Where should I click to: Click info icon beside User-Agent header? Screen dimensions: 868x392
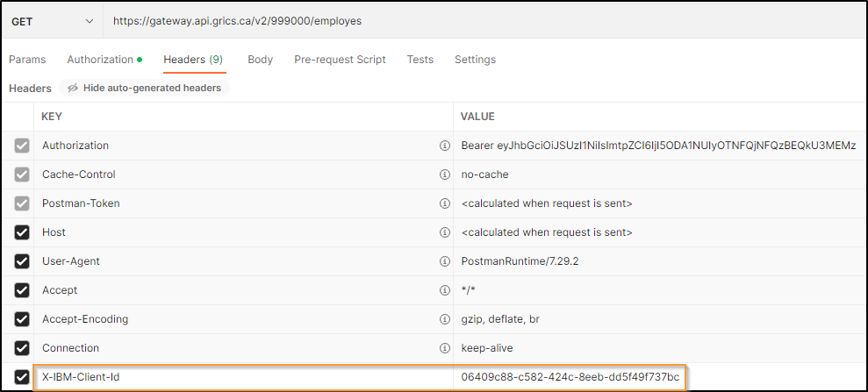pos(444,261)
